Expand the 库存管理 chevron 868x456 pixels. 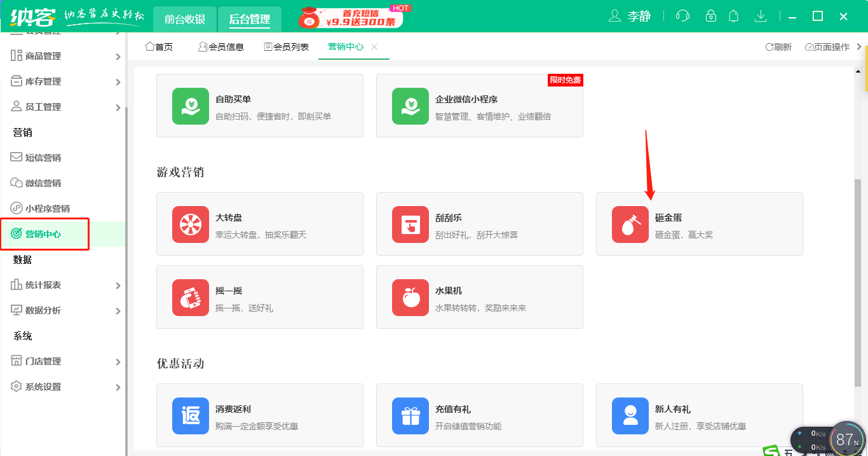click(x=118, y=82)
